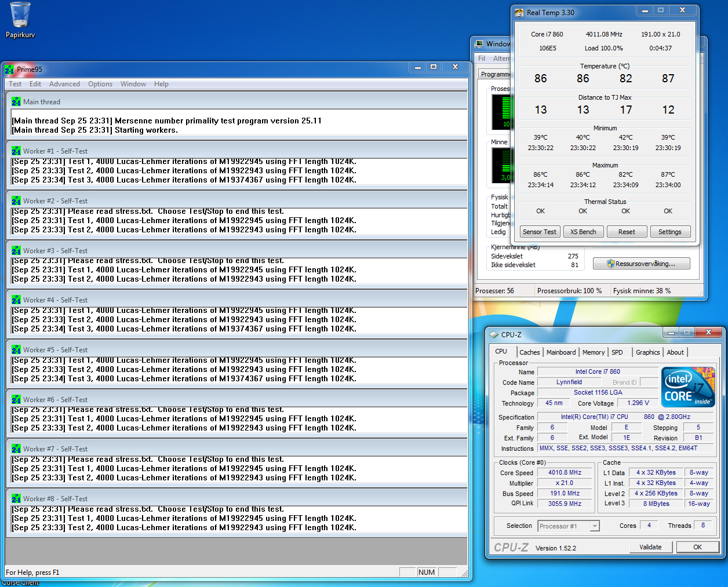Viewport: 728px width, 587px height.
Task: Click the Ressursovervåking button
Action: (642, 264)
